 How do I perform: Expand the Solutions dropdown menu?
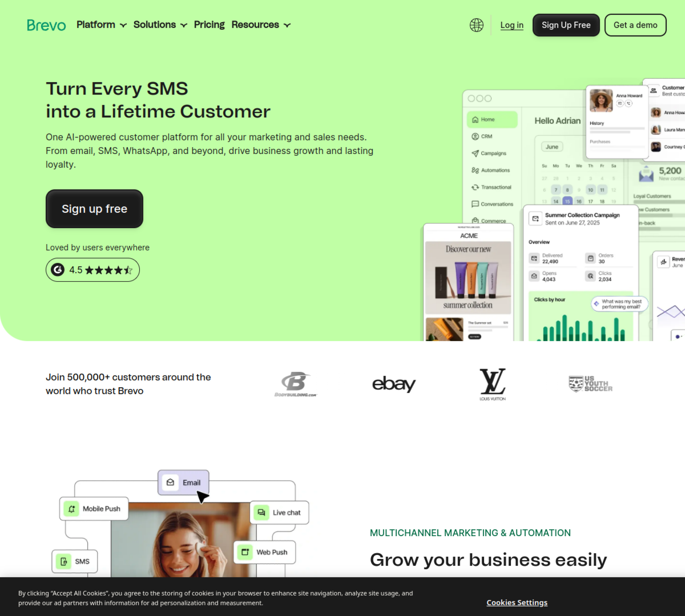click(160, 25)
